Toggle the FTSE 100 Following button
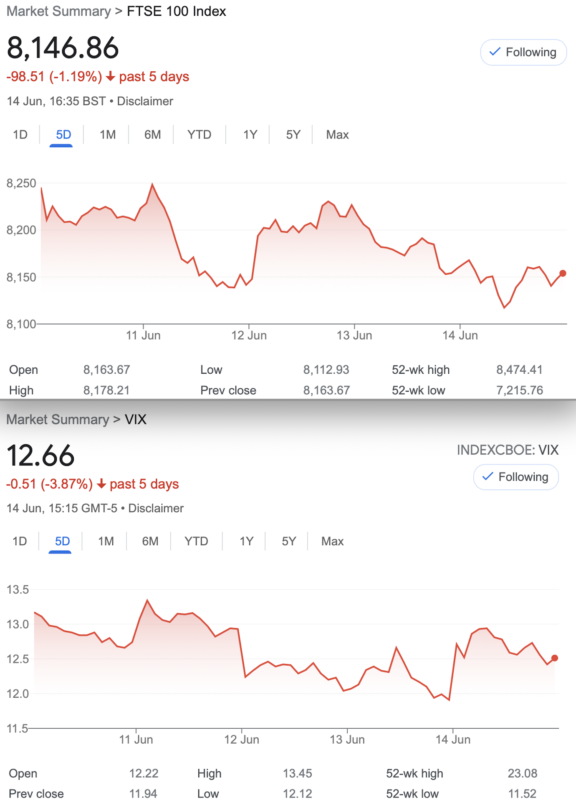The width and height of the screenshot is (576, 800). (523, 52)
